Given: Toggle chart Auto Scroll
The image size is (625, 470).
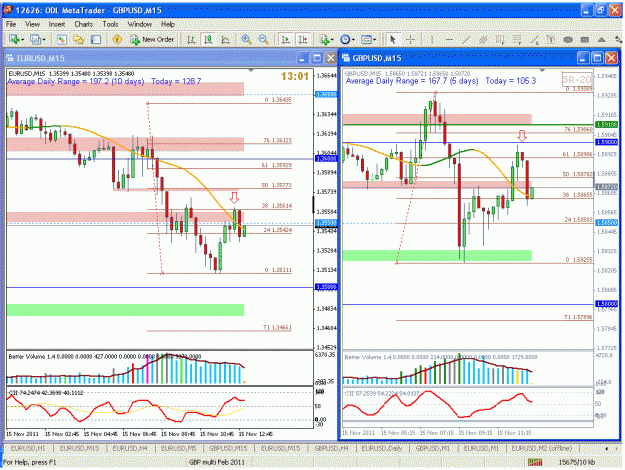Looking at the screenshot, I should coord(285,39).
